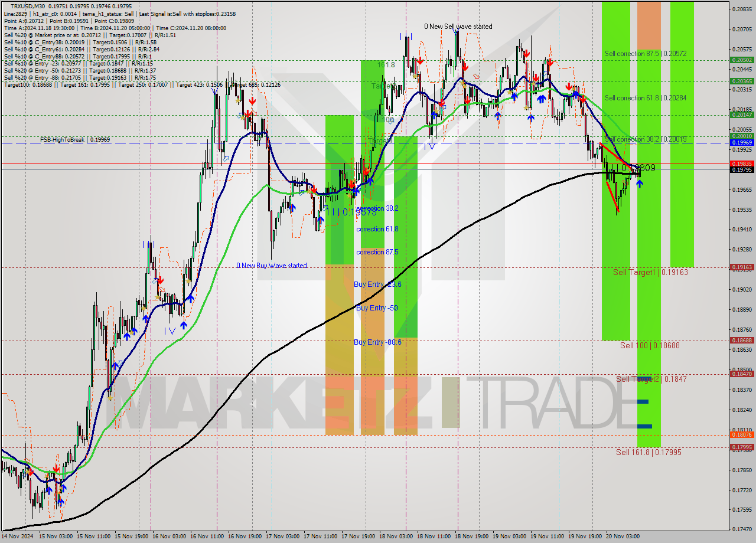Click the 'Sell 161.8 | 0.17995' label
This screenshot has width=756, height=543.
(x=649, y=452)
